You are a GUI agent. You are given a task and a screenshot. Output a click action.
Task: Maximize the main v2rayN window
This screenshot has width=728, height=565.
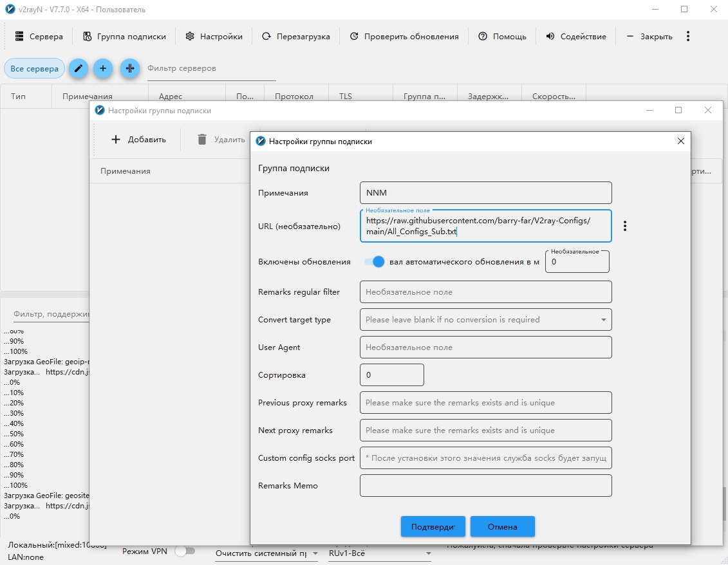(x=684, y=9)
